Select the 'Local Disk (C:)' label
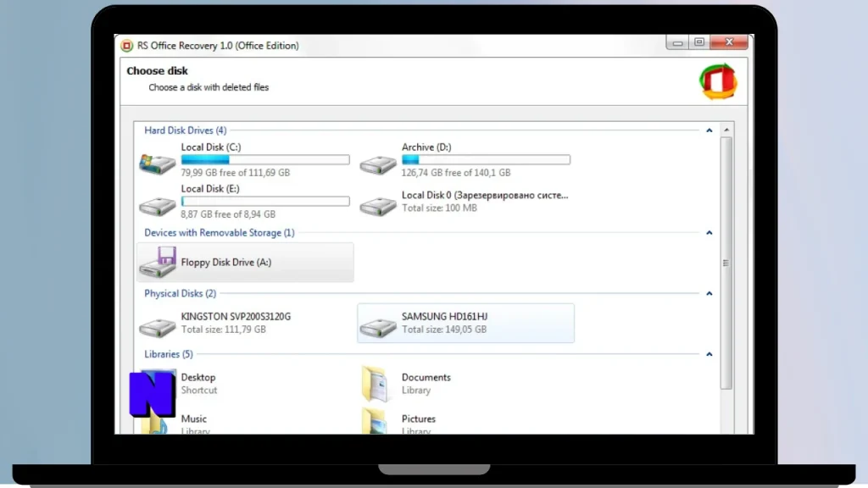 (211, 147)
